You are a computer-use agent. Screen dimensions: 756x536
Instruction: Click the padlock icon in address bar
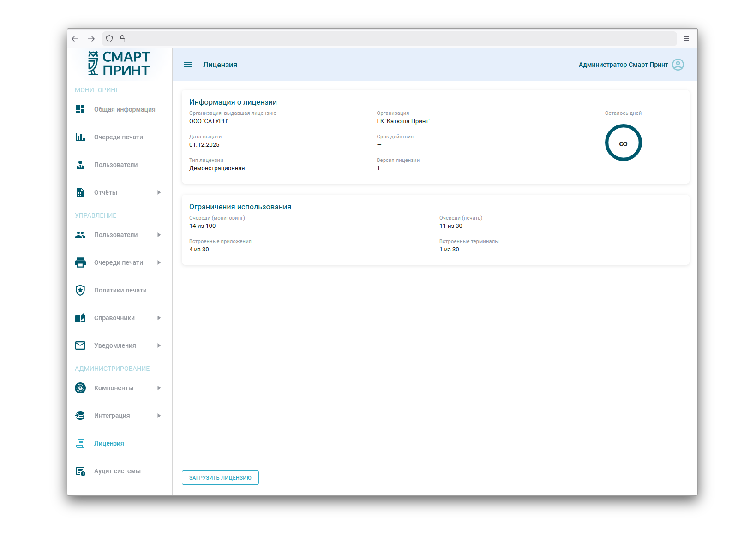(x=122, y=39)
